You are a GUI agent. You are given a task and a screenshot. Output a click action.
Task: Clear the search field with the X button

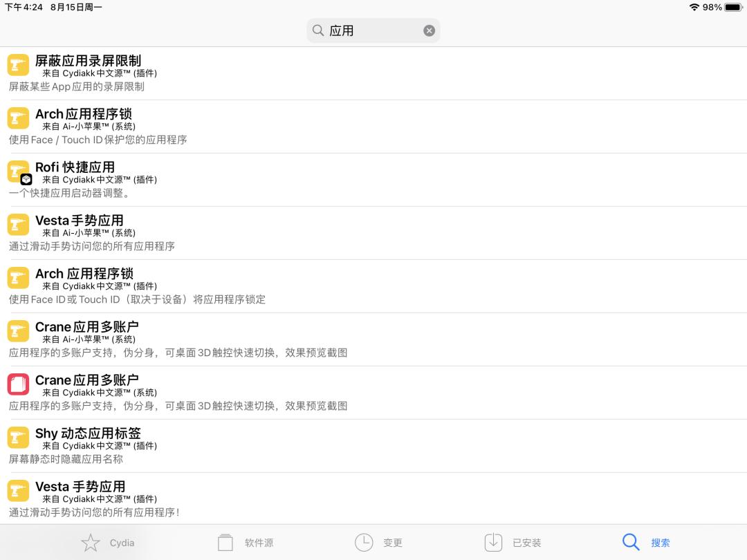tap(429, 30)
